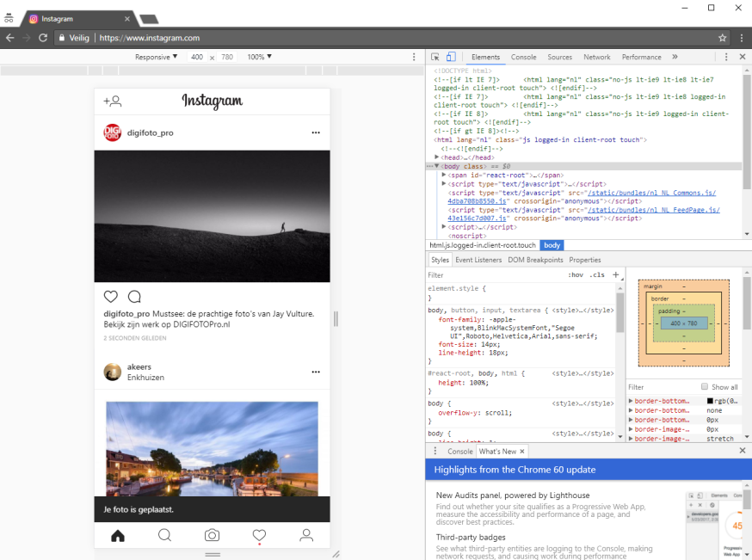752x560 pixels.
Task: Add new style rule plus icon
Action: [616, 274]
